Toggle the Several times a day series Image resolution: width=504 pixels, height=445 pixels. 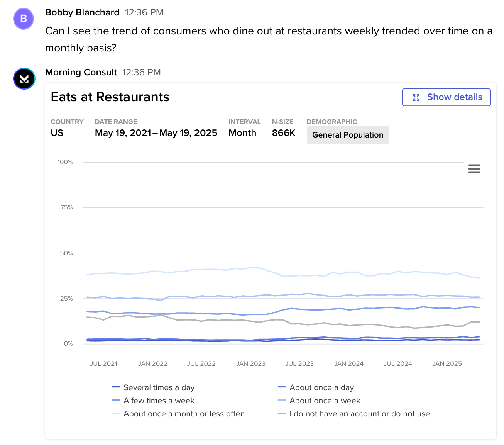[x=159, y=387]
